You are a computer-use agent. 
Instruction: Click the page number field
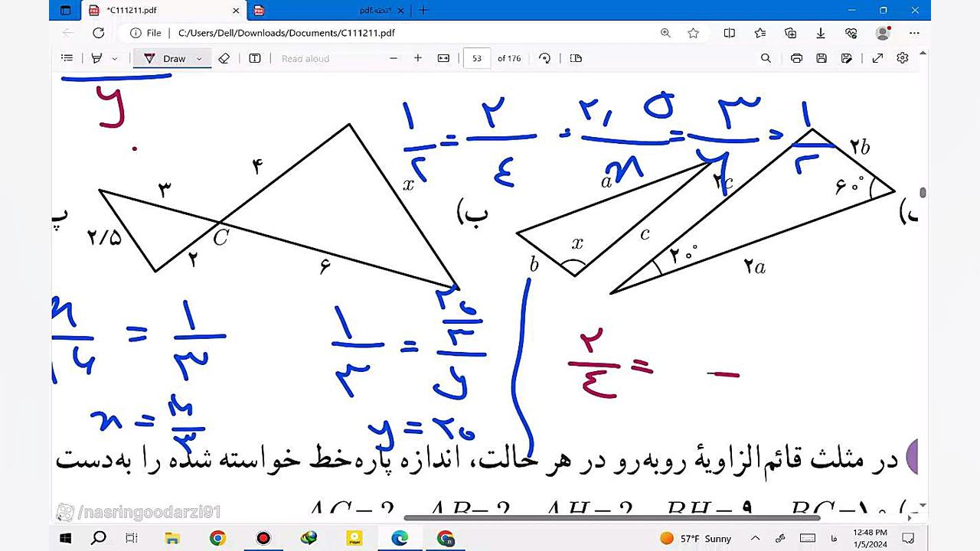(x=477, y=58)
